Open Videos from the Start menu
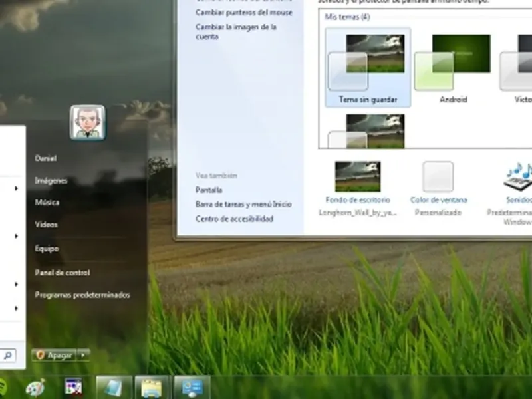The width and height of the screenshot is (532, 399). point(46,225)
